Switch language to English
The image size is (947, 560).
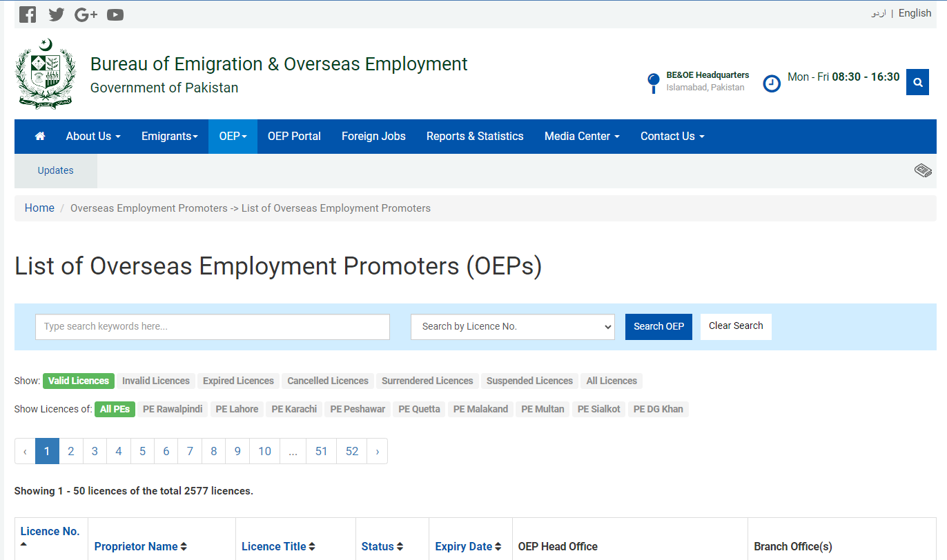(x=915, y=13)
